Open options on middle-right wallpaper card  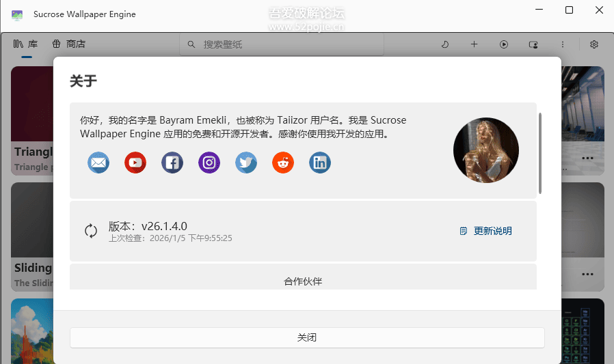587,274
